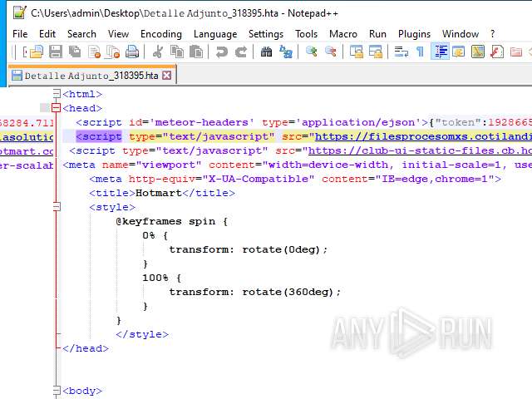The width and height of the screenshot is (532, 399).
Task: Collapse the style block fold marker
Action: point(57,207)
